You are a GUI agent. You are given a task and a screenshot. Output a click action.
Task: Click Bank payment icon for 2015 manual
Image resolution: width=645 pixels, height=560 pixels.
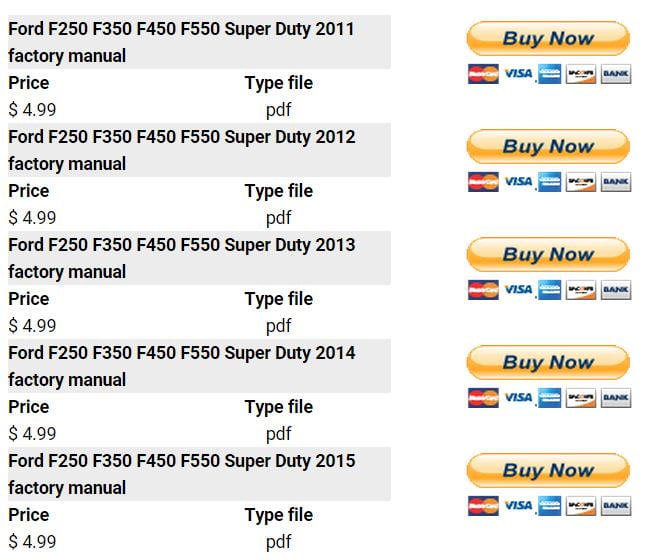point(615,506)
